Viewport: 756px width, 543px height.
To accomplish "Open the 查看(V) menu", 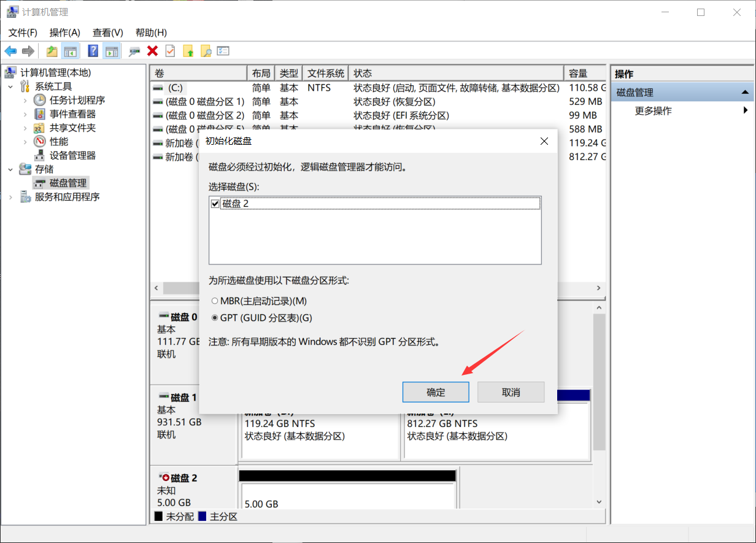I will 108,33.
